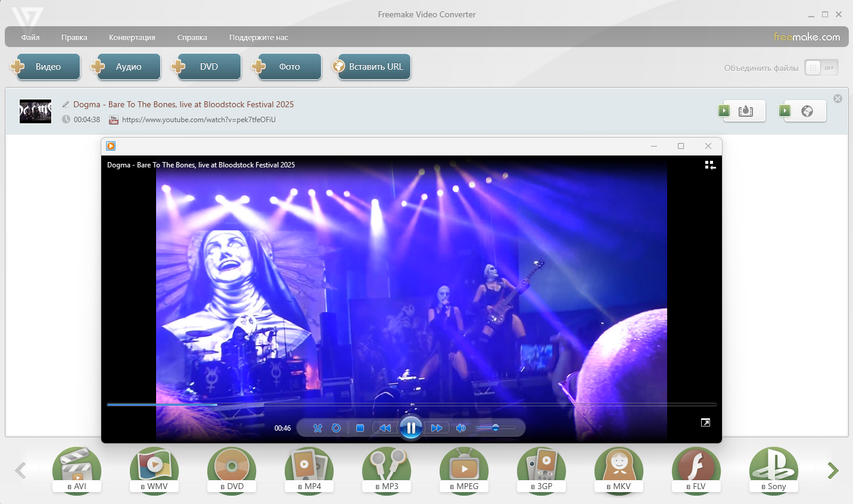Close the media player window
The height and width of the screenshot is (504, 853).
point(708,146)
